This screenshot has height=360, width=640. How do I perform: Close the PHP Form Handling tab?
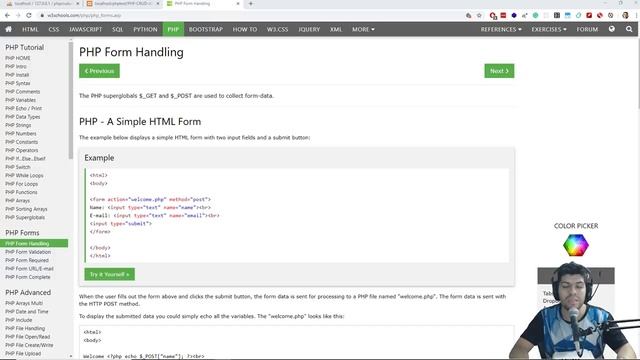point(238,4)
